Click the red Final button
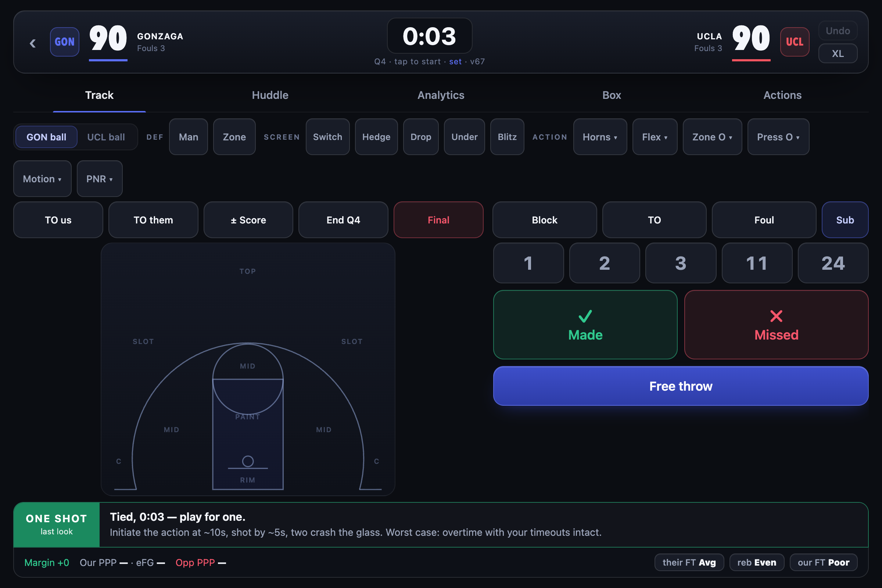The width and height of the screenshot is (882, 588). [438, 220]
